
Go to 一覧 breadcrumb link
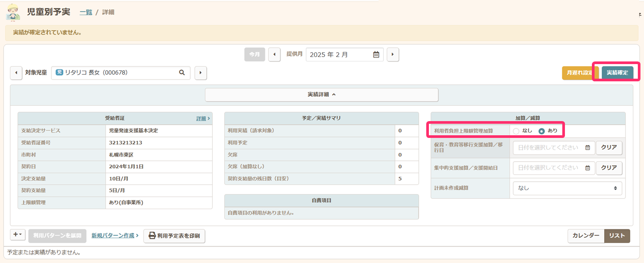click(x=86, y=12)
